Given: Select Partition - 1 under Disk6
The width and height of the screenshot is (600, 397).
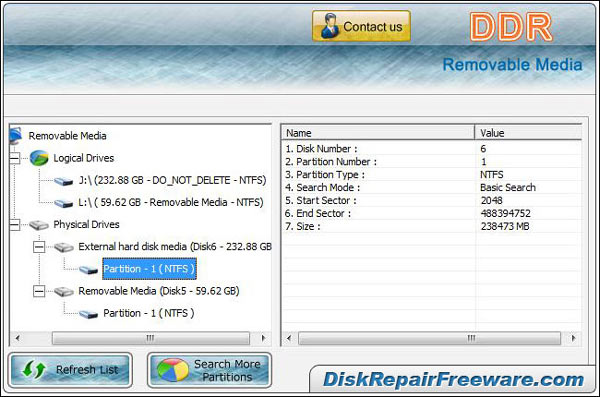Looking at the screenshot, I should pos(149,269).
